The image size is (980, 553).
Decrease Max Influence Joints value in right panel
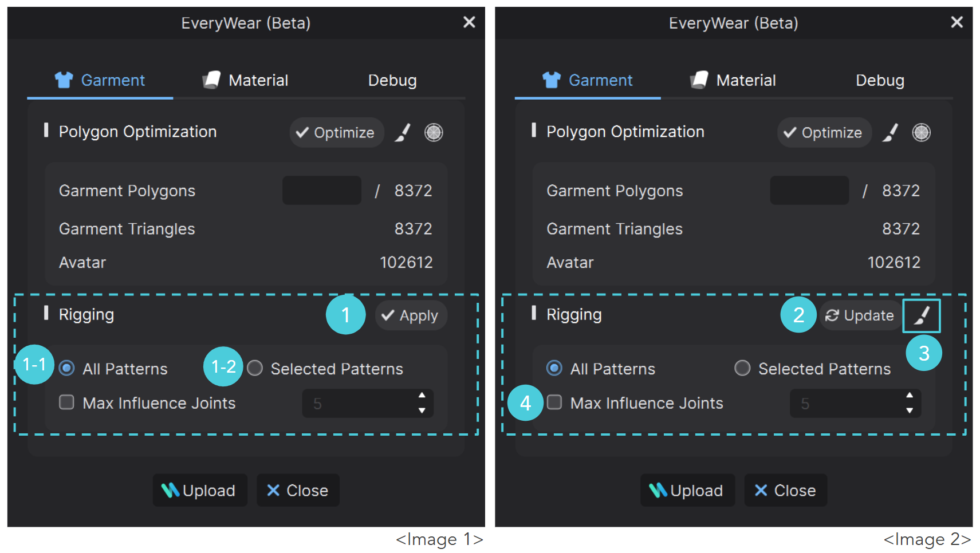pyautogui.click(x=910, y=410)
